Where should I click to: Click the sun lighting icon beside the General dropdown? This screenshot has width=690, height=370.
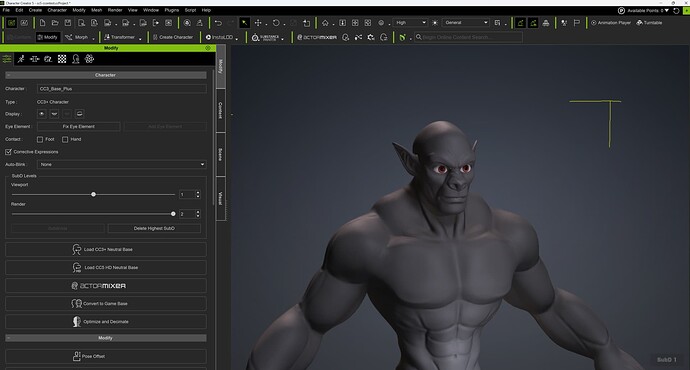pyautogui.click(x=435, y=22)
